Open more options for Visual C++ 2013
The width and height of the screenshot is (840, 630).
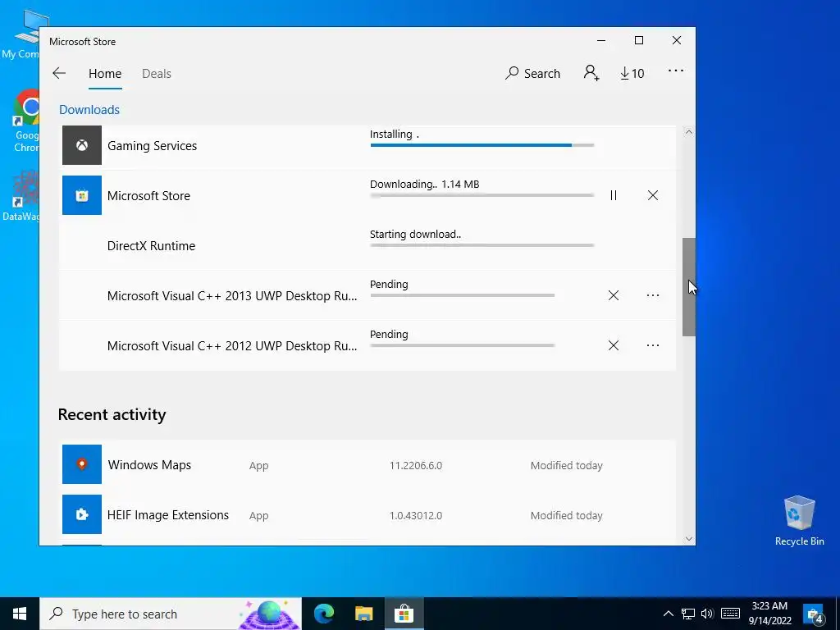tap(652, 295)
